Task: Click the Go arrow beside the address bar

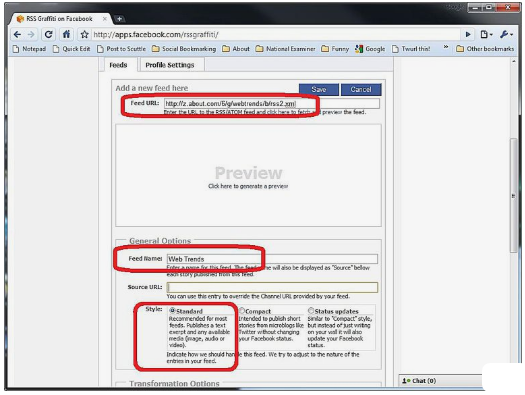Action: pyautogui.click(x=468, y=34)
